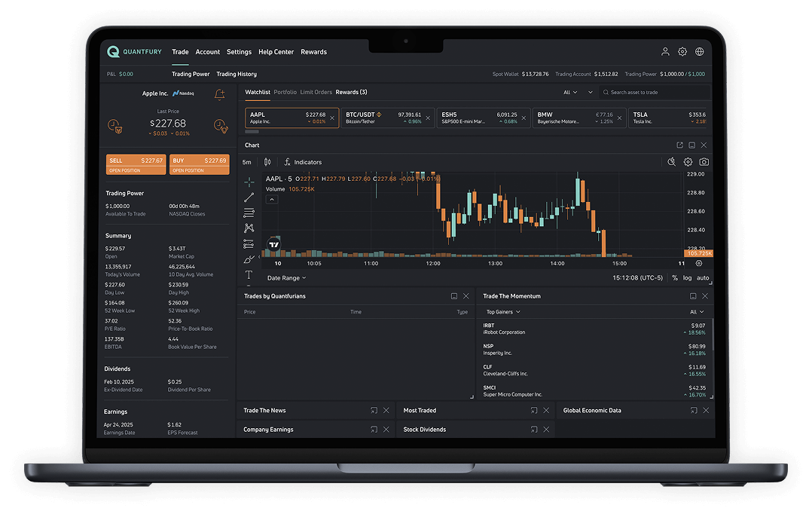This screenshot has height=511, width=812.
Task: Open Super Micro Computer Inc. row
Action: coord(594,391)
